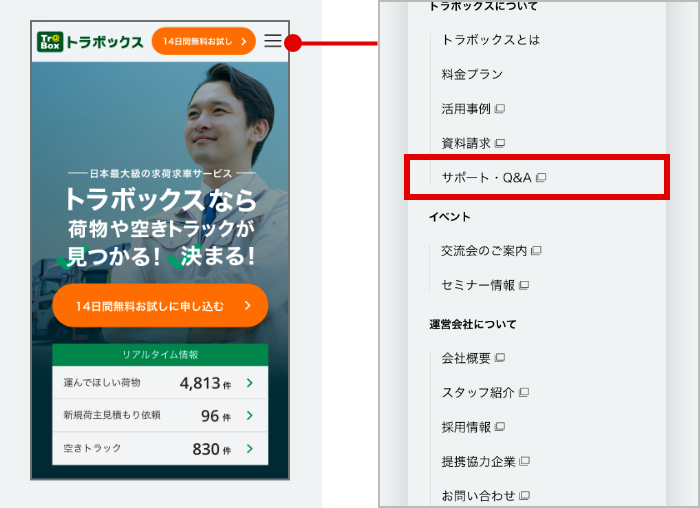Open お問い合わせ link
Screen dimensions: 700x508
[x=485, y=496]
